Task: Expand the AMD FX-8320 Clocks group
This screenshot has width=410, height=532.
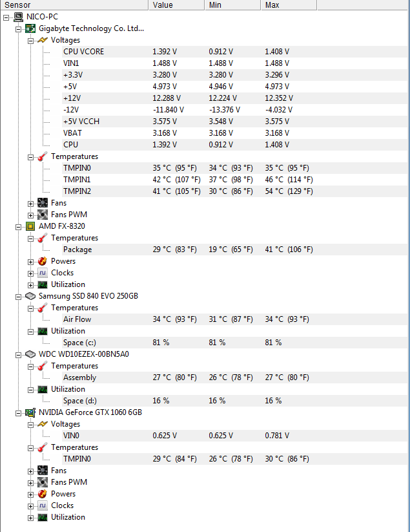Action: point(30,273)
